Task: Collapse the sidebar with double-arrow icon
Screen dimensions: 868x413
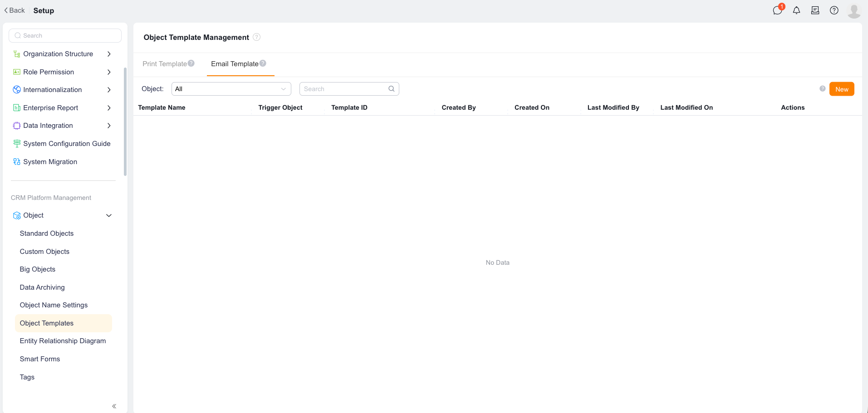Action: click(114, 406)
